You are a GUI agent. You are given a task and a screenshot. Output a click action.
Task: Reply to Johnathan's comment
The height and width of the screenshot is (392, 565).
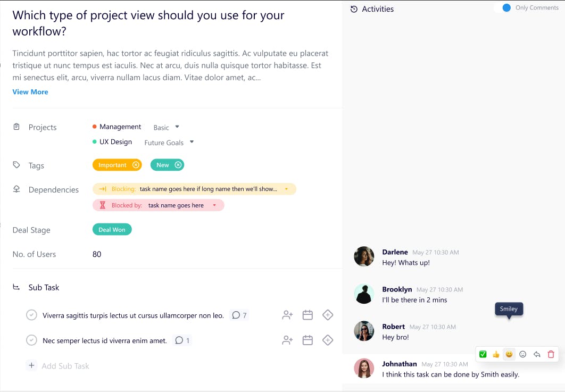point(537,354)
